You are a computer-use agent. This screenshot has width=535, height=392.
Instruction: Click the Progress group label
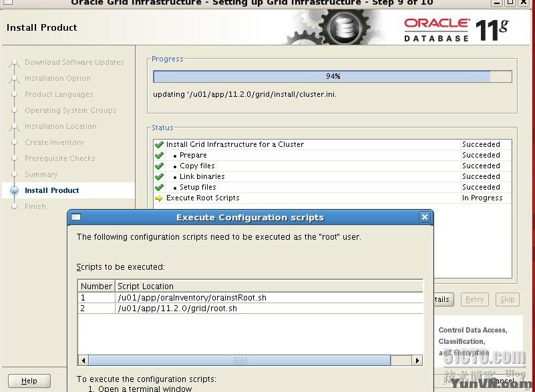point(167,59)
